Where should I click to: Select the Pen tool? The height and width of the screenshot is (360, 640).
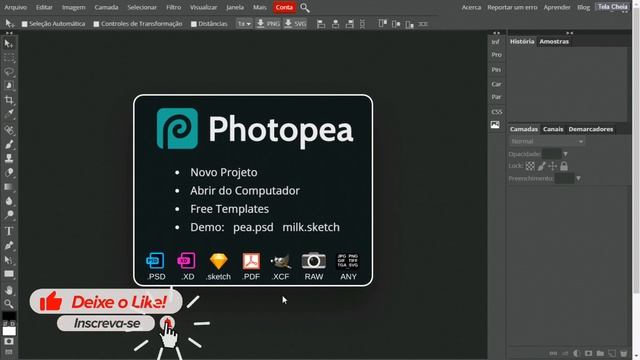coord(9,245)
